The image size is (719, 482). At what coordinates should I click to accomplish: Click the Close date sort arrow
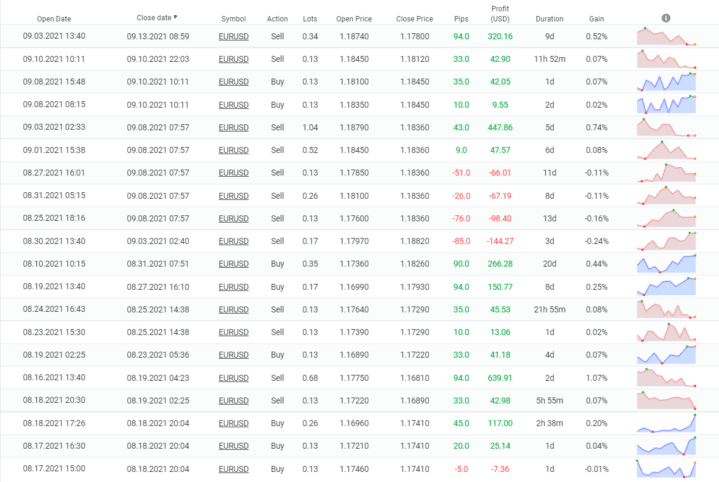176,17
